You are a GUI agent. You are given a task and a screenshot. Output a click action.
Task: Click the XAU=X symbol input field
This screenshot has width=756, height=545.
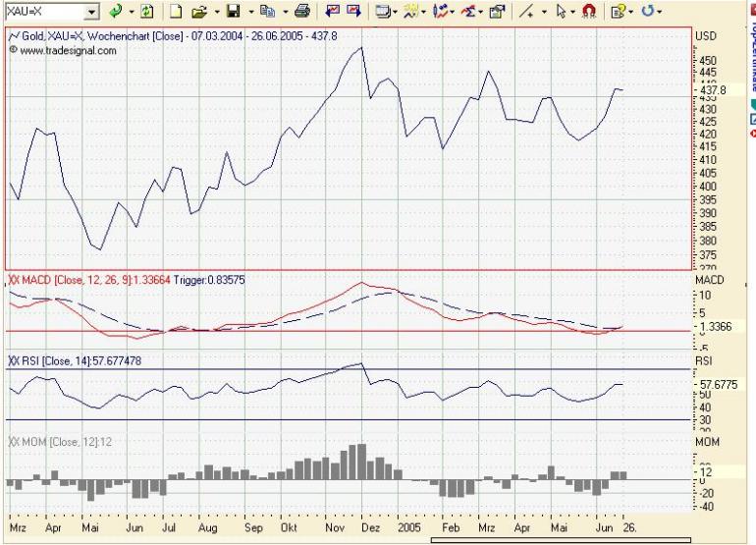click(44, 12)
